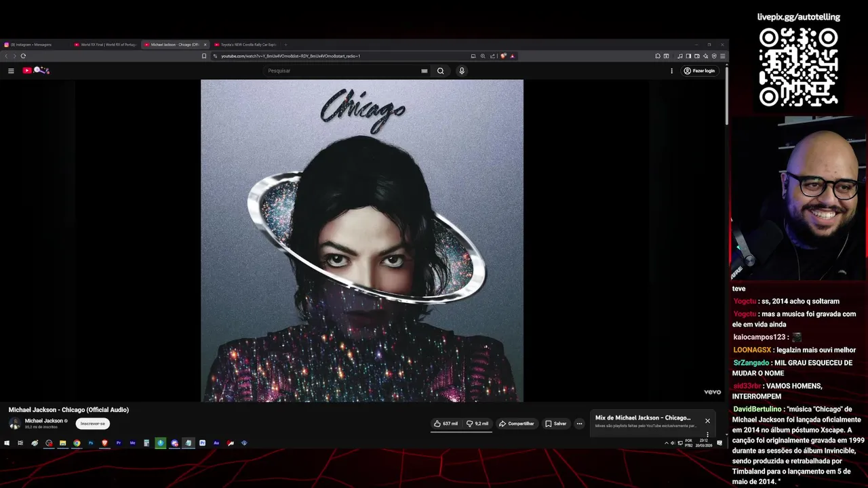Go back in browser history
The width and height of the screenshot is (868, 488).
pos(6,56)
